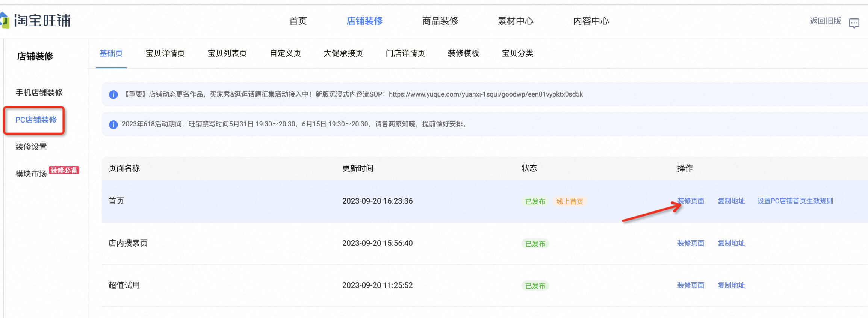Switch to the 宝贝列表页 tab
The width and height of the screenshot is (868, 318).
coord(227,53)
